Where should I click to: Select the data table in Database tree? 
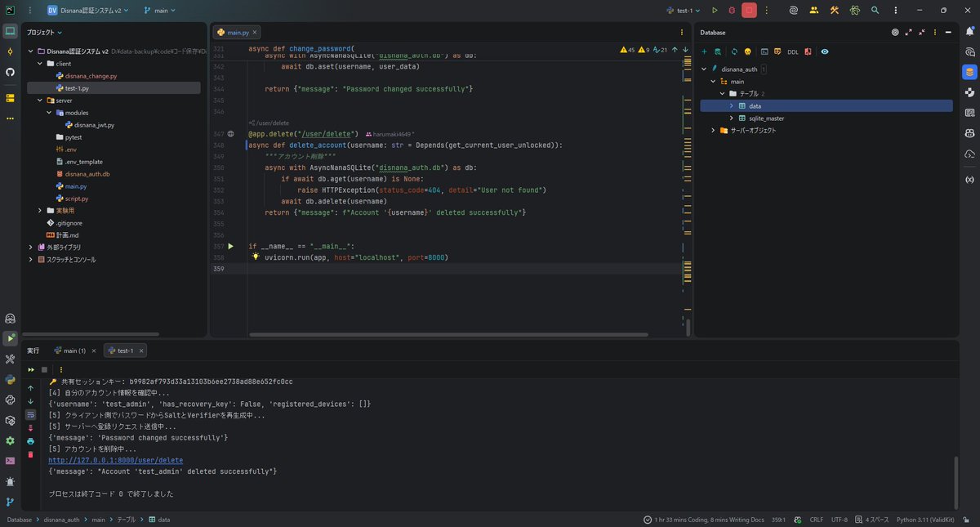click(x=826, y=105)
